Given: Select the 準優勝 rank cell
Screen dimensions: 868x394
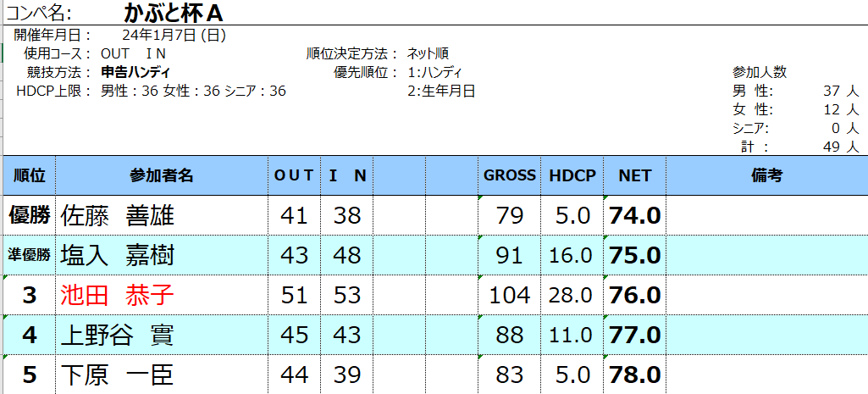Looking at the screenshot, I should click(30, 255).
